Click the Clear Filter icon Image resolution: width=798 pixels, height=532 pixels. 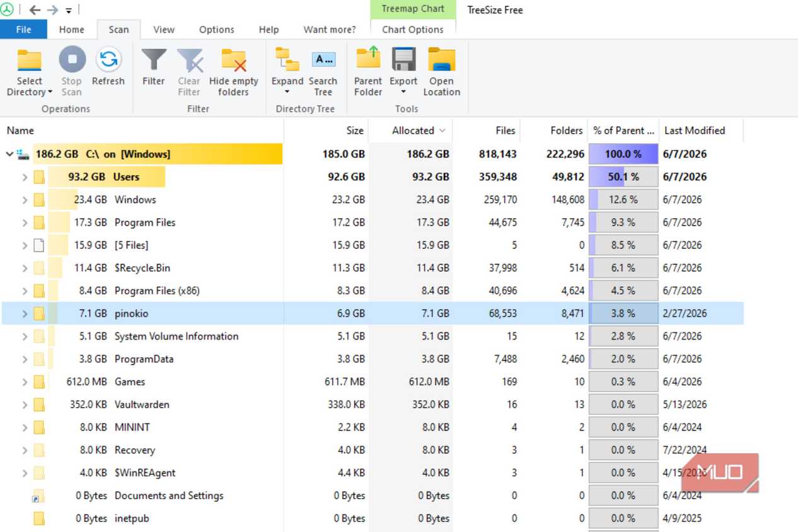[x=189, y=61]
